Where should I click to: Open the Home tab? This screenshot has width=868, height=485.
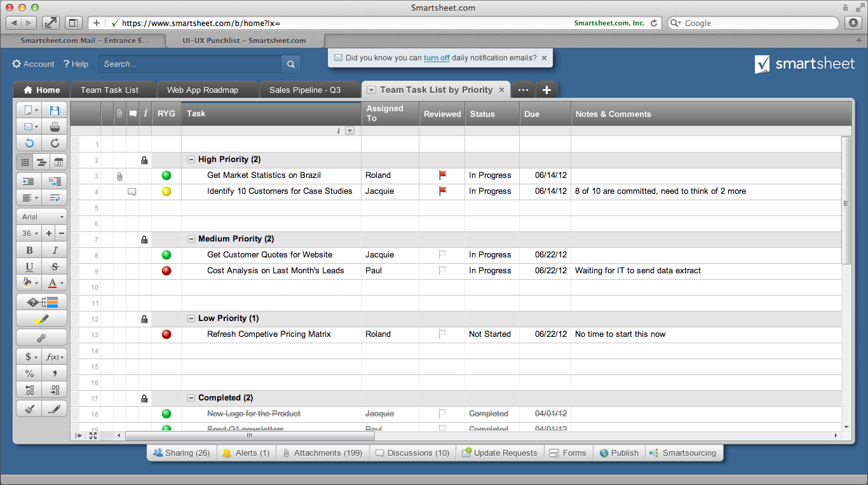point(41,90)
